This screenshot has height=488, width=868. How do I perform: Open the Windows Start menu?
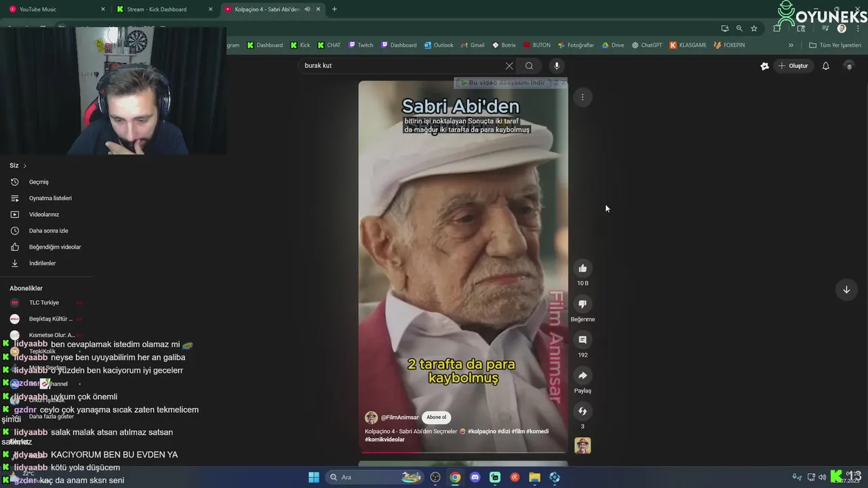(x=314, y=477)
